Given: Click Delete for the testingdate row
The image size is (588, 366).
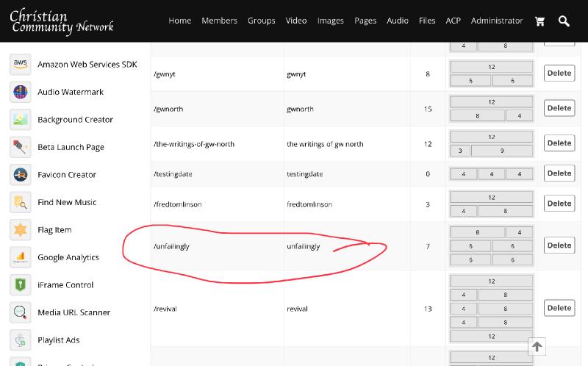Looking at the screenshot, I should pyautogui.click(x=559, y=173).
